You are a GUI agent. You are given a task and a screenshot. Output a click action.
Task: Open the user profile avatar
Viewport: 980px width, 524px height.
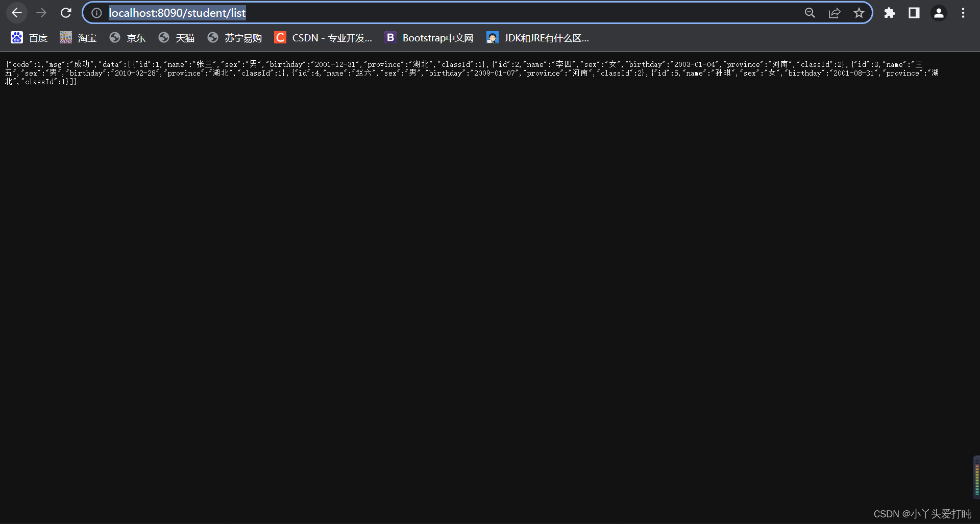[939, 13]
